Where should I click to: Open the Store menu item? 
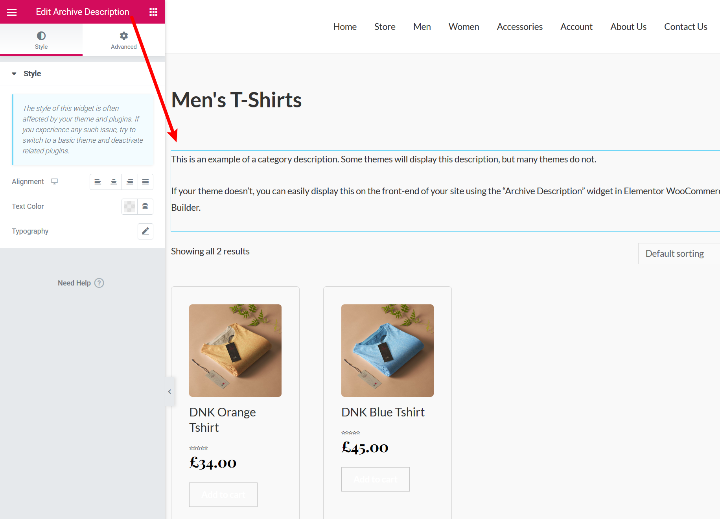click(x=385, y=27)
